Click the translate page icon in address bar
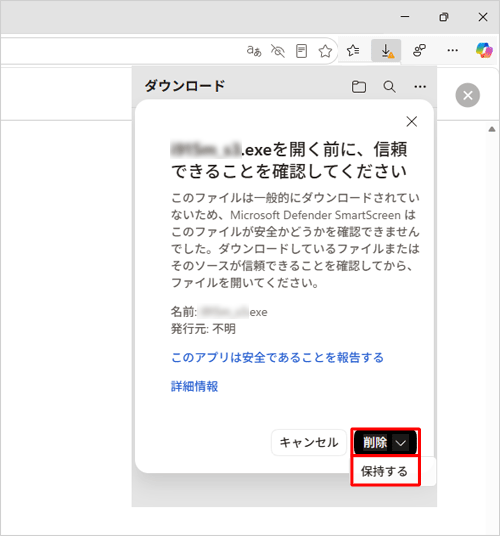Viewport: 500px width, 536px height. pos(254,51)
